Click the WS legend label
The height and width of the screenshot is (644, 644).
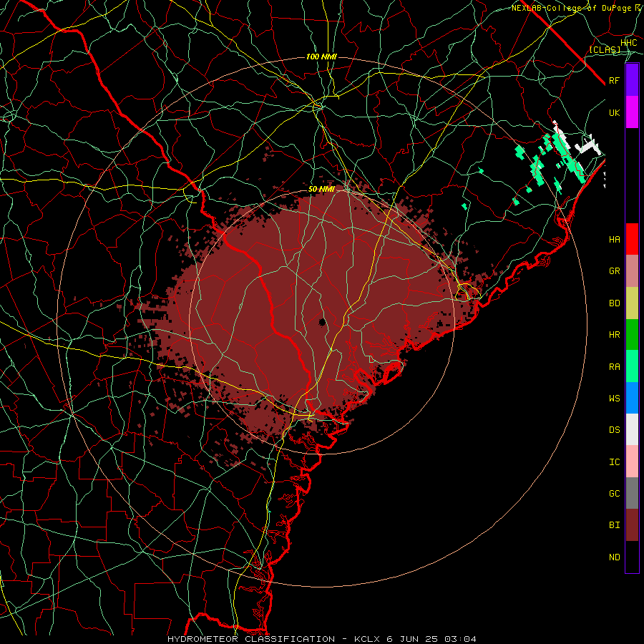[x=614, y=399]
